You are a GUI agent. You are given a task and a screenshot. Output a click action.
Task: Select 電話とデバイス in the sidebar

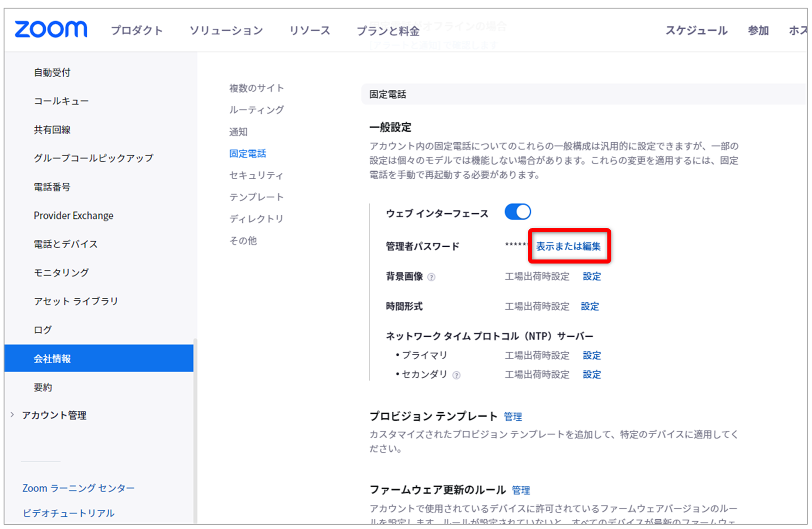click(x=65, y=244)
